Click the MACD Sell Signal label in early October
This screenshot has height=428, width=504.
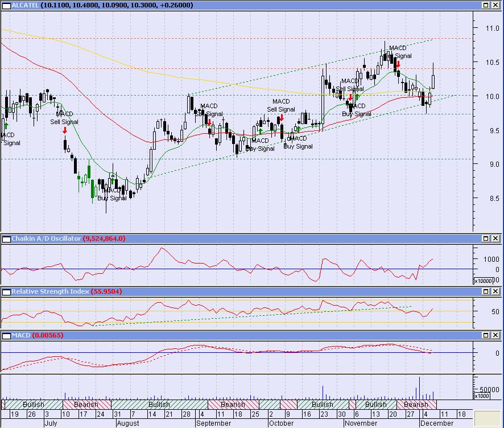[281, 105]
